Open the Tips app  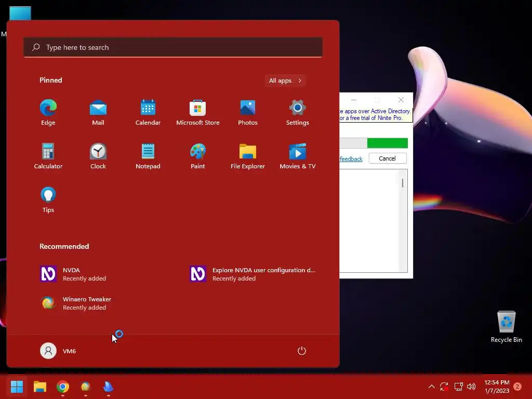pyautogui.click(x=48, y=200)
